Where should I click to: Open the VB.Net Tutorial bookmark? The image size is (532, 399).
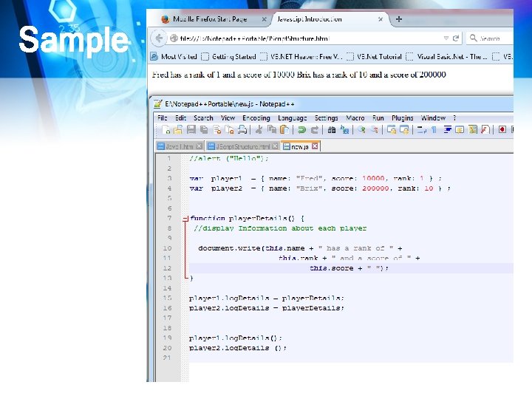coord(374,57)
